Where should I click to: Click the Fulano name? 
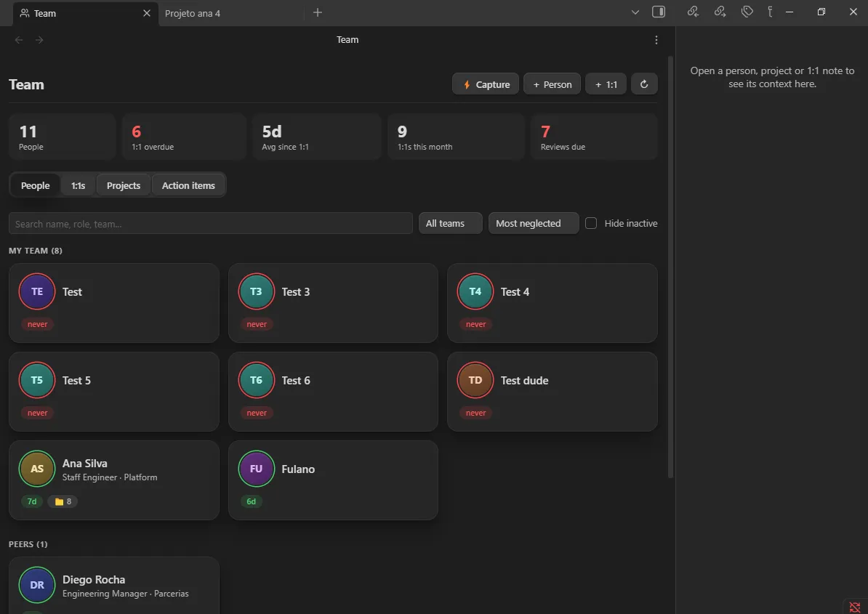tap(298, 469)
